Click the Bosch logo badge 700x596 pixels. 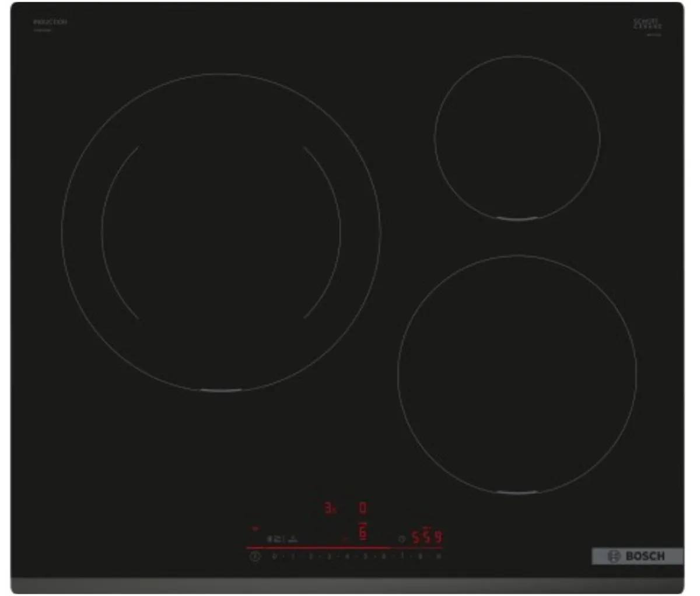[637, 556]
